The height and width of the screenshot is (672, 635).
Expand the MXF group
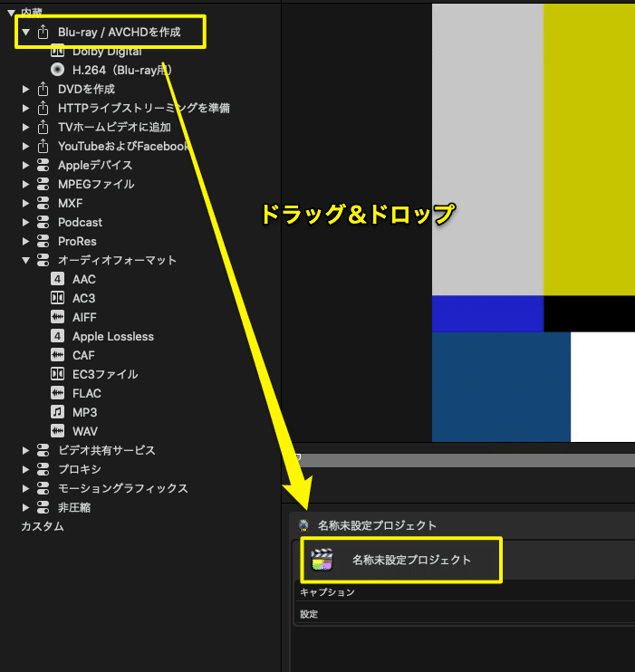click(25, 203)
